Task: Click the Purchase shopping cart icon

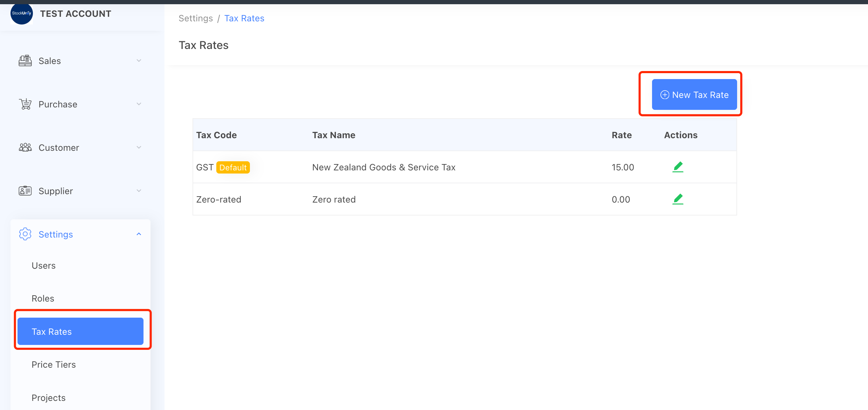Action: 25,104
